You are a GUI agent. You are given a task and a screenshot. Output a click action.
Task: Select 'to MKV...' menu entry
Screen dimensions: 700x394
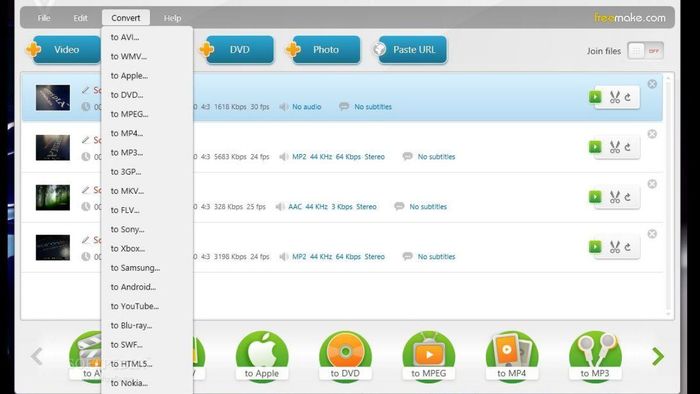[x=147, y=191]
